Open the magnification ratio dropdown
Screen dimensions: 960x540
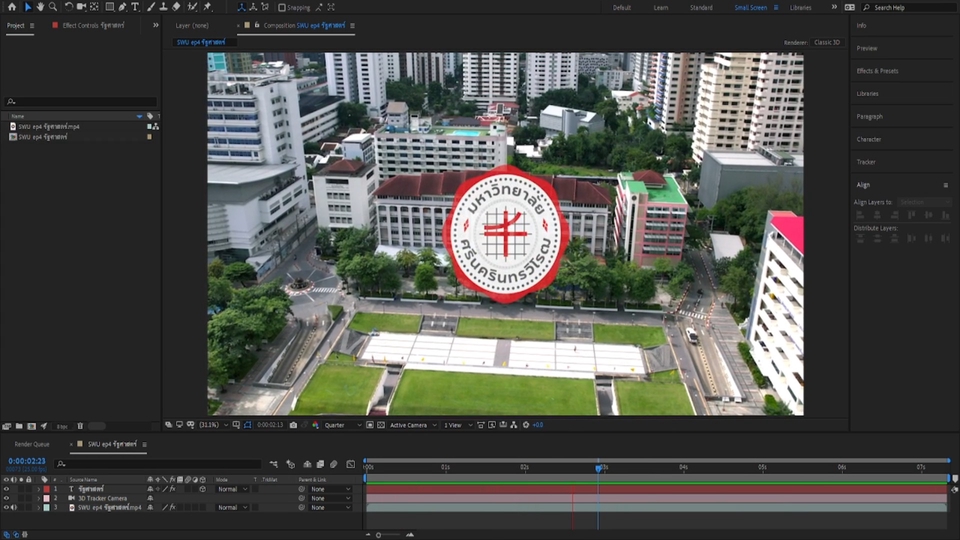[x=213, y=425]
